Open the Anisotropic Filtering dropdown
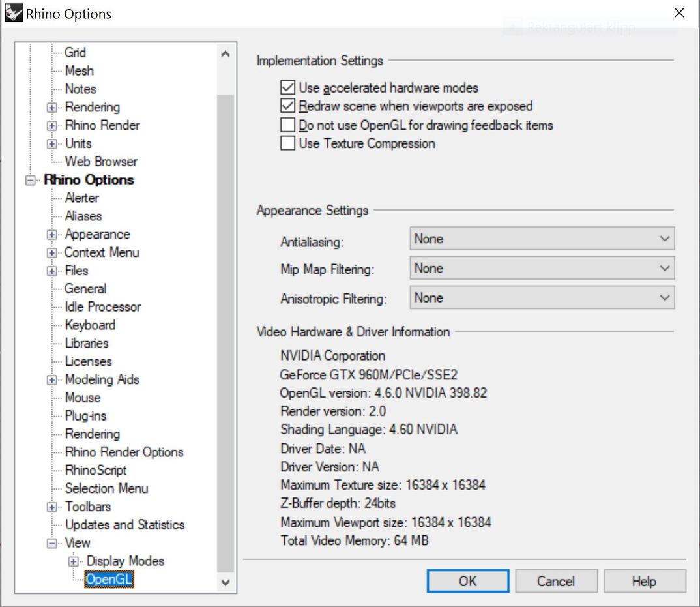700x607 pixels. tap(542, 297)
